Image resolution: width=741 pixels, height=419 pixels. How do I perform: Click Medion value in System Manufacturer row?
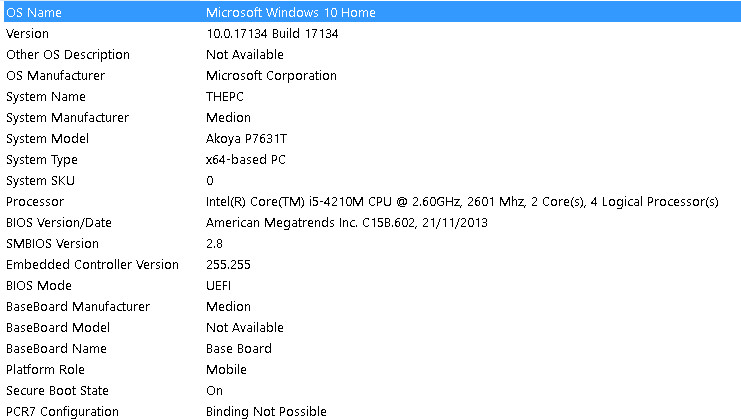[x=228, y=118]
